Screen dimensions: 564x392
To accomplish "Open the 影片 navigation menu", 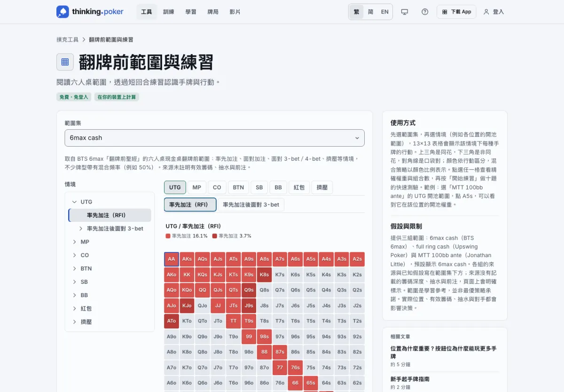I will coord(235,12).
